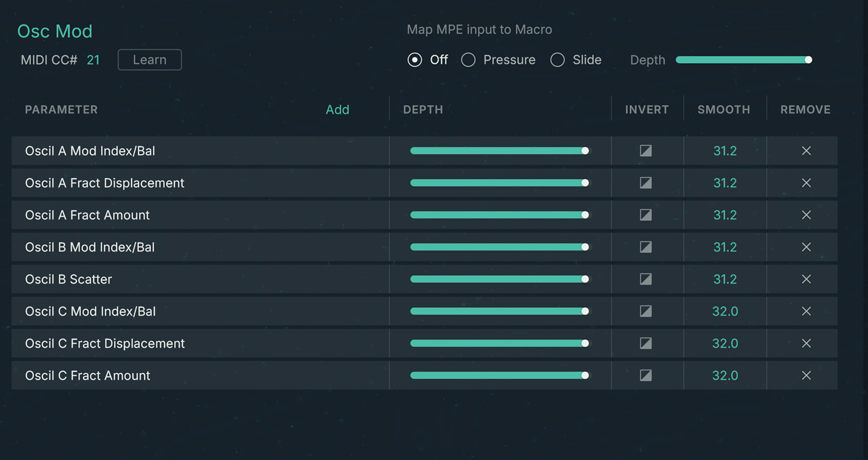Viewport: 868px width, 460px height.
Task: Click the MIDI CC# value 21
Action: [93, 60]
